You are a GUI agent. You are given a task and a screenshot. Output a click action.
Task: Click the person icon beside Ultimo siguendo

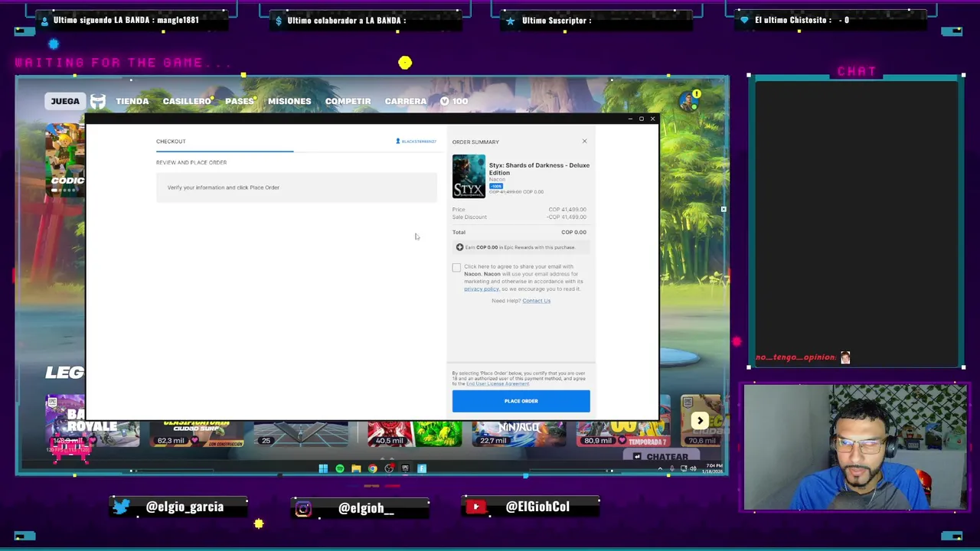(x=44, y=21)
